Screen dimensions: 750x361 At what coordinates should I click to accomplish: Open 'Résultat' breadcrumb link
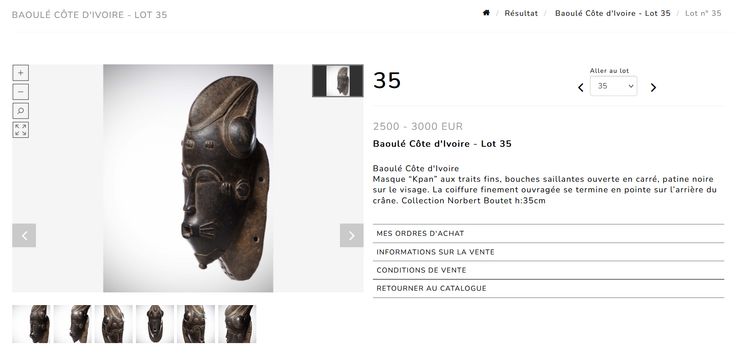pyautogui.click(x=521, y=13)
